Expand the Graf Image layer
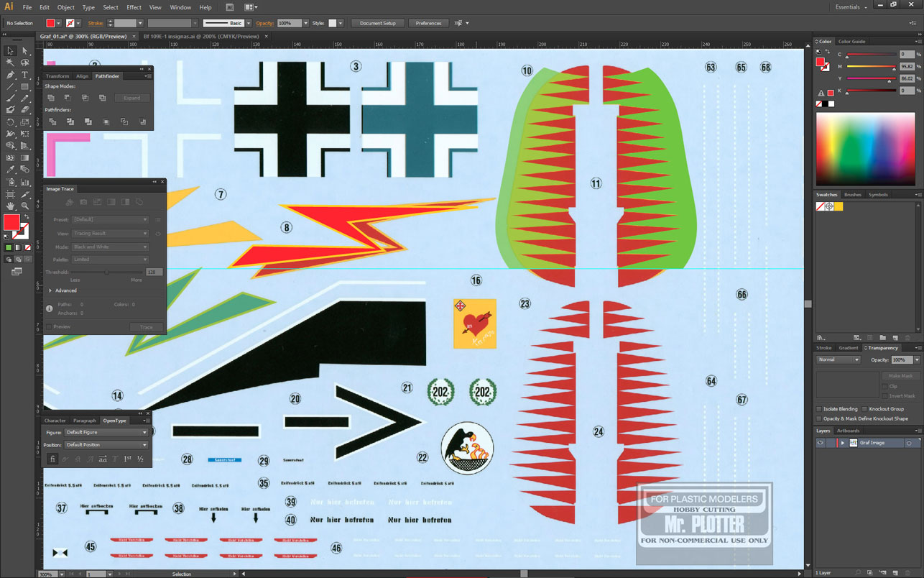 click(x=841, y=443)
